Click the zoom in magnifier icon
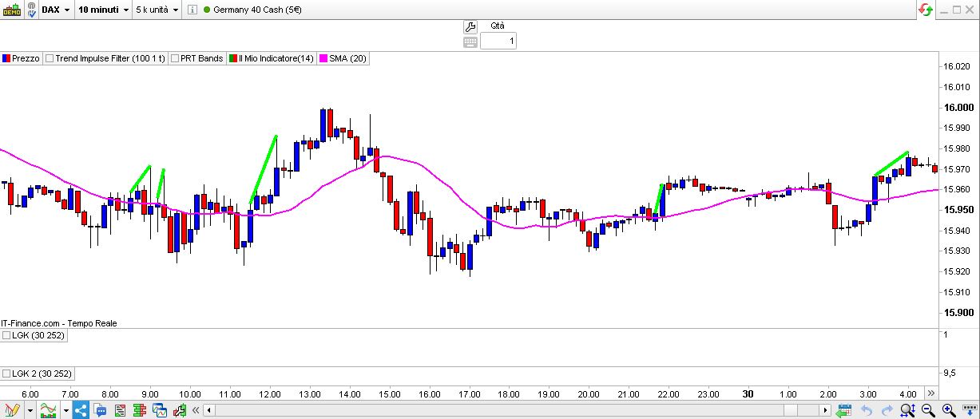Viewport: 980px width, 419px height. pos(948,411)
